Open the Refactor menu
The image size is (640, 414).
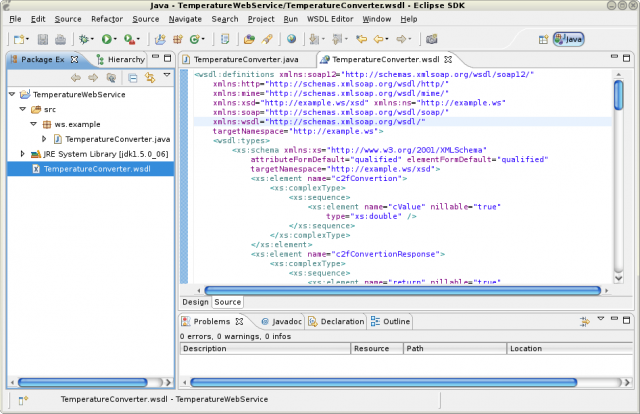107,19
